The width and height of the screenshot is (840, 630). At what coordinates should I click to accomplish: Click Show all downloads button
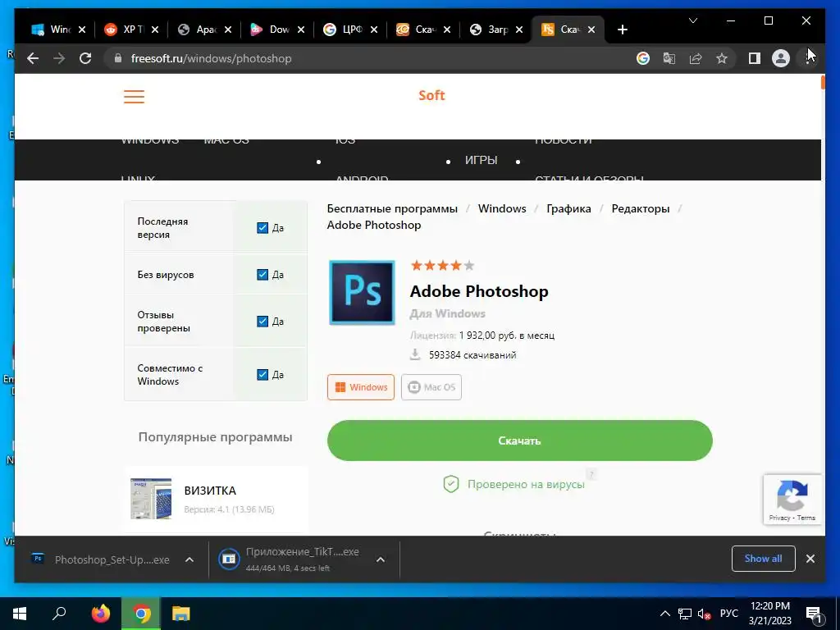click(x=764, y=559)
